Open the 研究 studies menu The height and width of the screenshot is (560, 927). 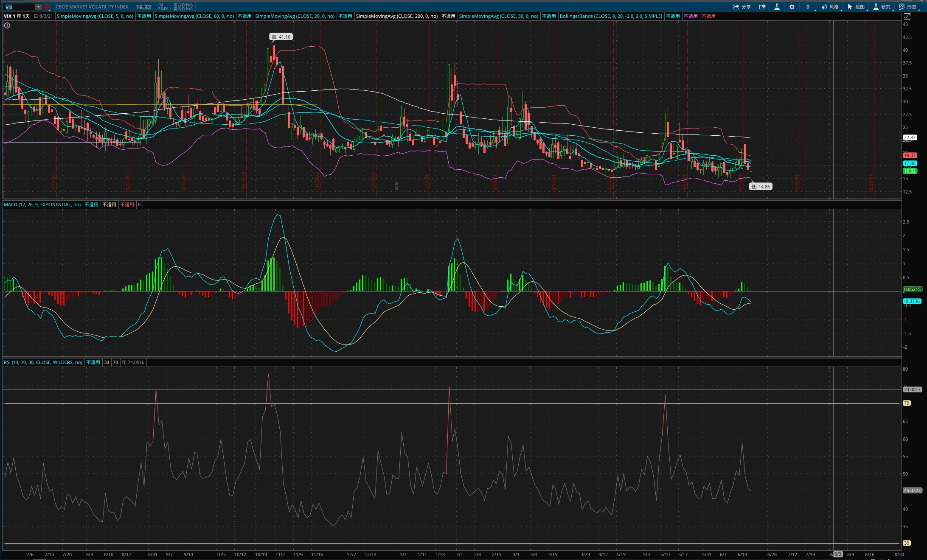(882, 7)
